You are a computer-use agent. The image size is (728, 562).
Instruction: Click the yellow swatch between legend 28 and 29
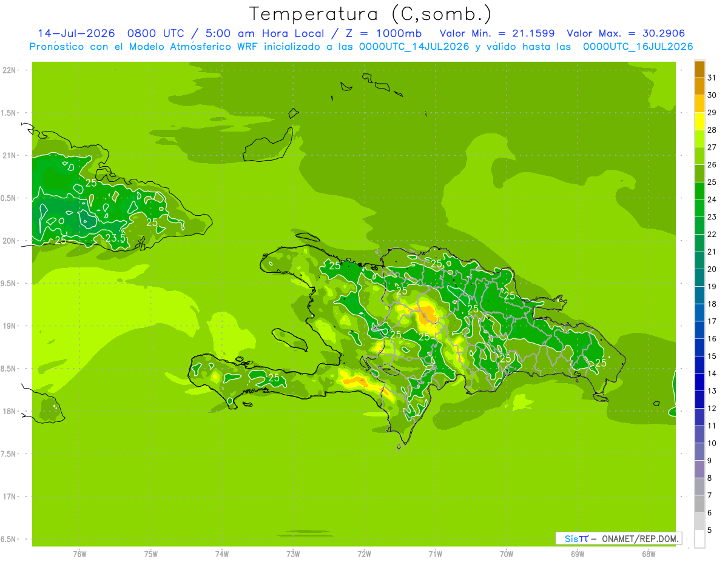[x=699, y=121]
